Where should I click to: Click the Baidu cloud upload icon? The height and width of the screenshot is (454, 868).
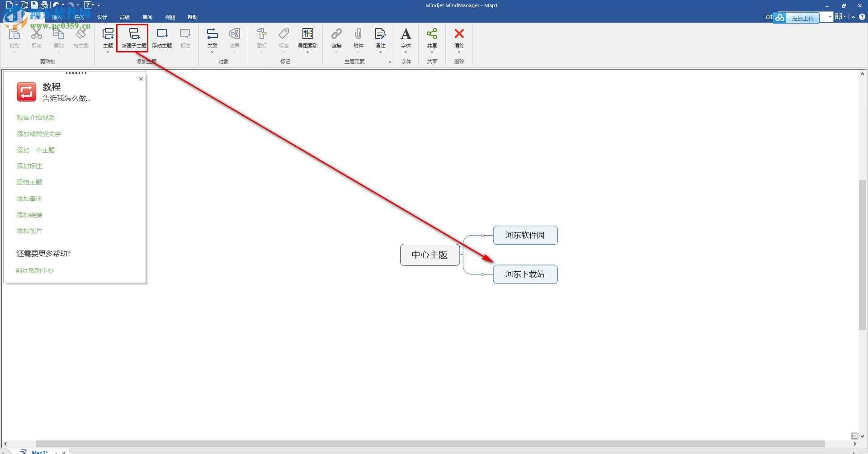click(780, 18)
